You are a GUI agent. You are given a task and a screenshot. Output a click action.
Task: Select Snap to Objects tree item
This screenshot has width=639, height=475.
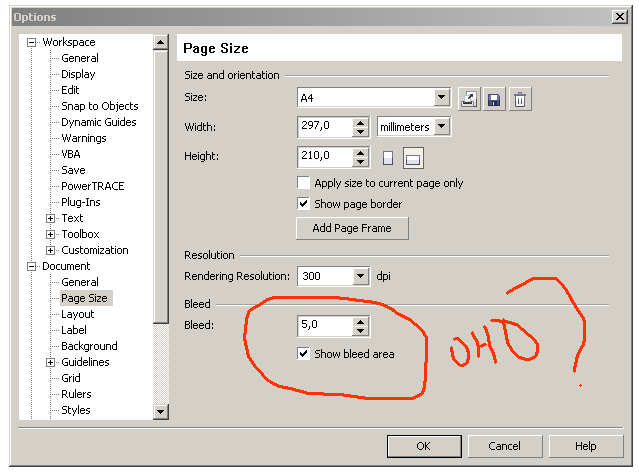tap(99, 106)
